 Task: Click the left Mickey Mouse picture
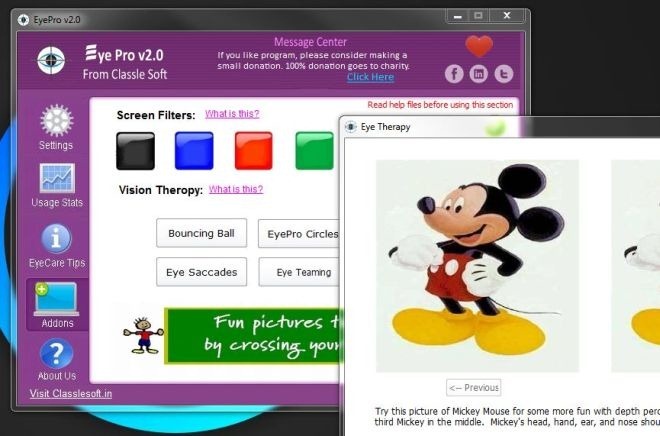477,266
